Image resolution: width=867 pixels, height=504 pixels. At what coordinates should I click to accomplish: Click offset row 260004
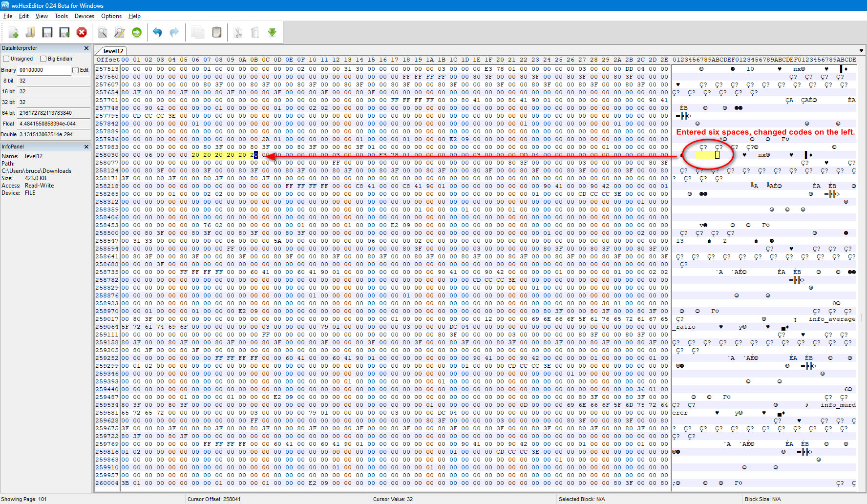pos(107,483)
